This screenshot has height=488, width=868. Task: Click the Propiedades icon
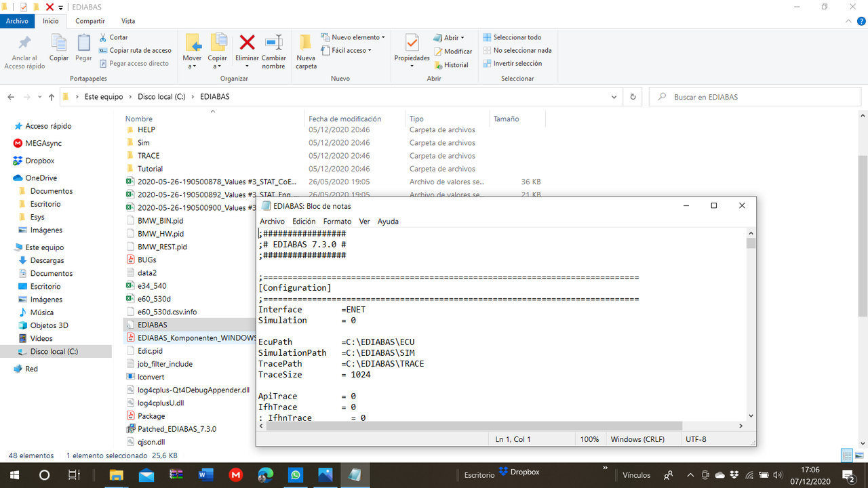click(412, 43)
